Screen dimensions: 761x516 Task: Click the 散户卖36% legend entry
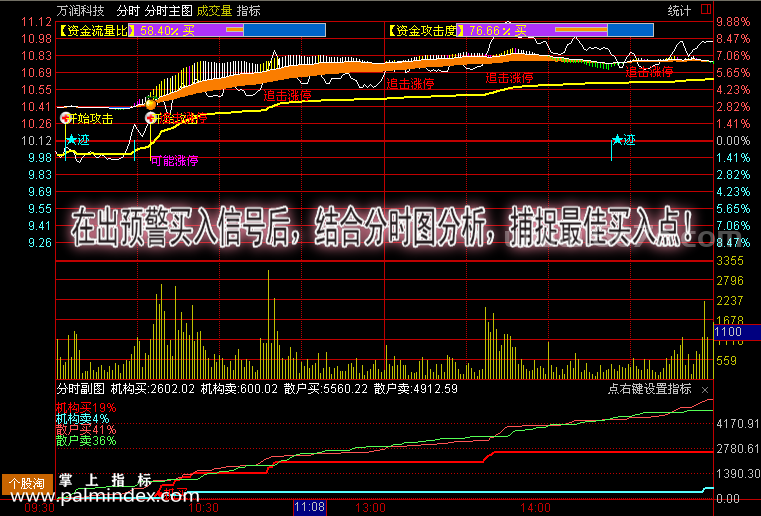[86, 441]
